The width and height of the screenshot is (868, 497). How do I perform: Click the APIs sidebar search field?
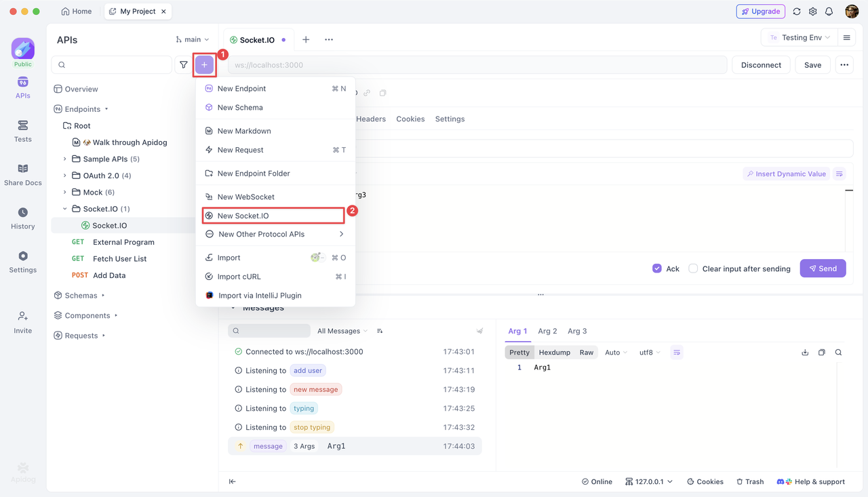[112, 65]
